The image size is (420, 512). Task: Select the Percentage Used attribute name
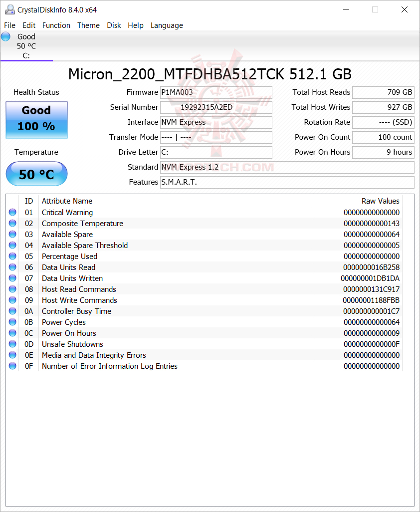pyautogui.click(x=69, y=256)
